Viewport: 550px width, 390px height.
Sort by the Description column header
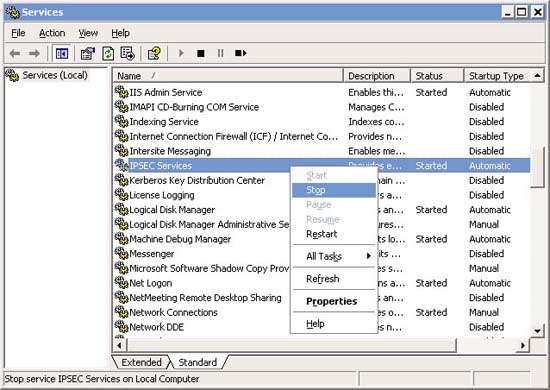[x=377, y=76]
